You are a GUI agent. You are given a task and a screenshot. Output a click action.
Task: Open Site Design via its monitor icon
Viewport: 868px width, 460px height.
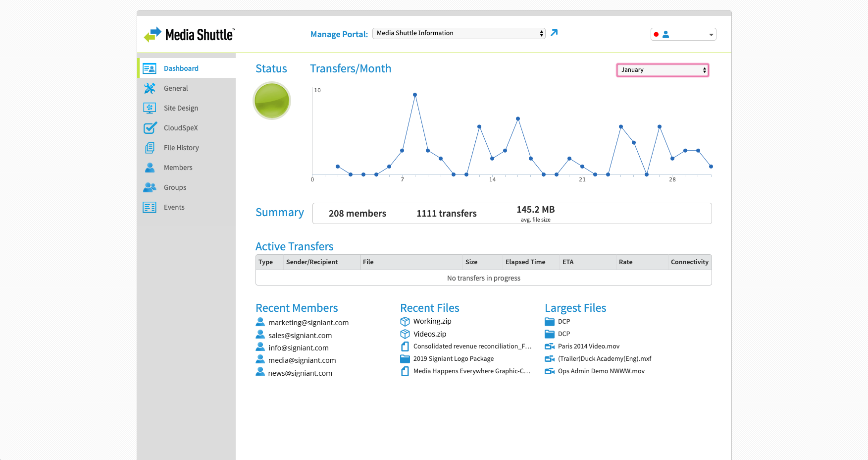point(149,108)
